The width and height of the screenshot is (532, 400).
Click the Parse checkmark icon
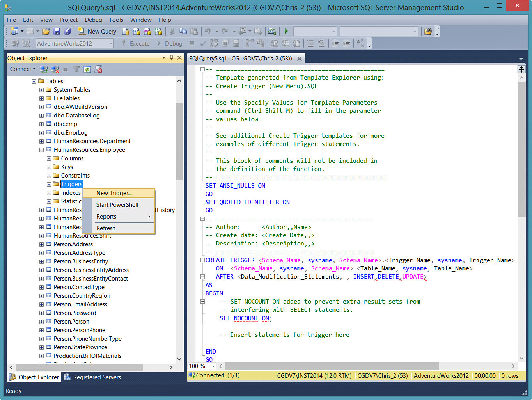tap(202, 43)
